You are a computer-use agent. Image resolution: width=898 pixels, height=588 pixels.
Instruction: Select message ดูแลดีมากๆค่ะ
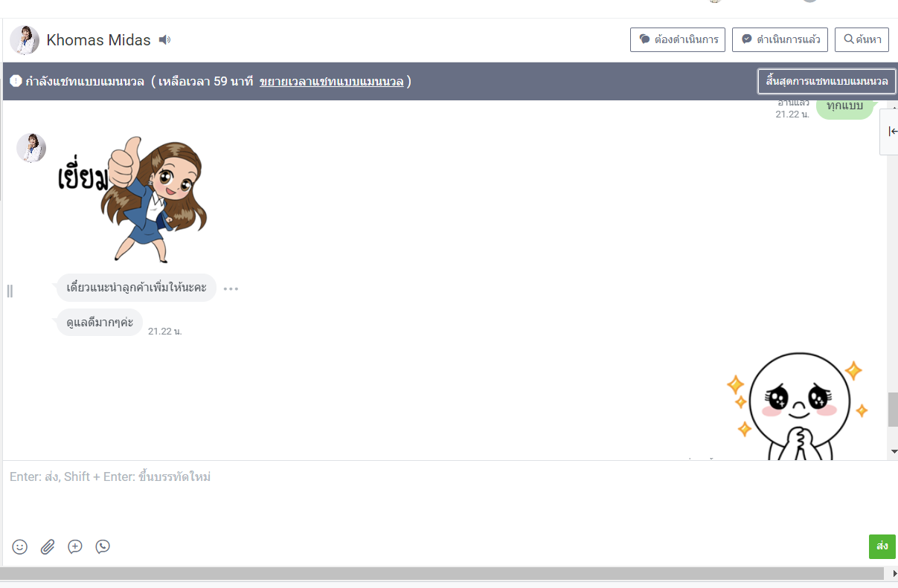[100, 322]
